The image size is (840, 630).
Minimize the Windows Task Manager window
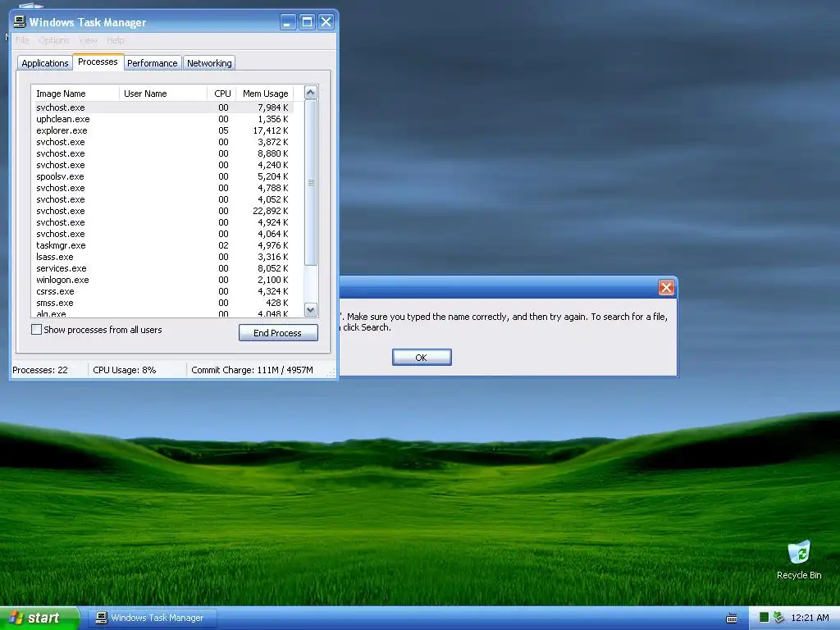pyautogui.click(x=288, y=22)
